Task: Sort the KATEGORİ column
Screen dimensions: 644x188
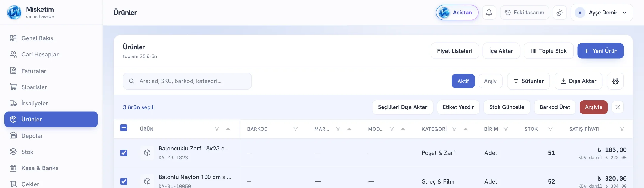Action: 465,129
